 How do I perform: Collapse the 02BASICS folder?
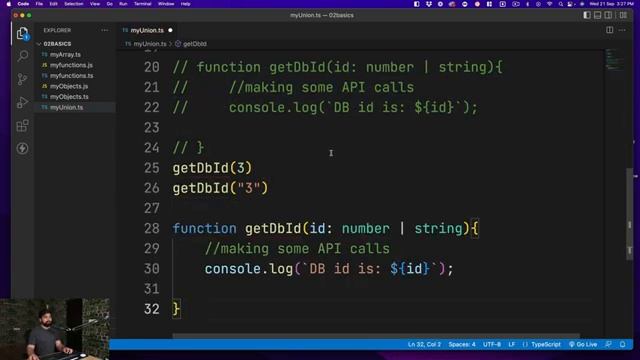pos(57,44)
